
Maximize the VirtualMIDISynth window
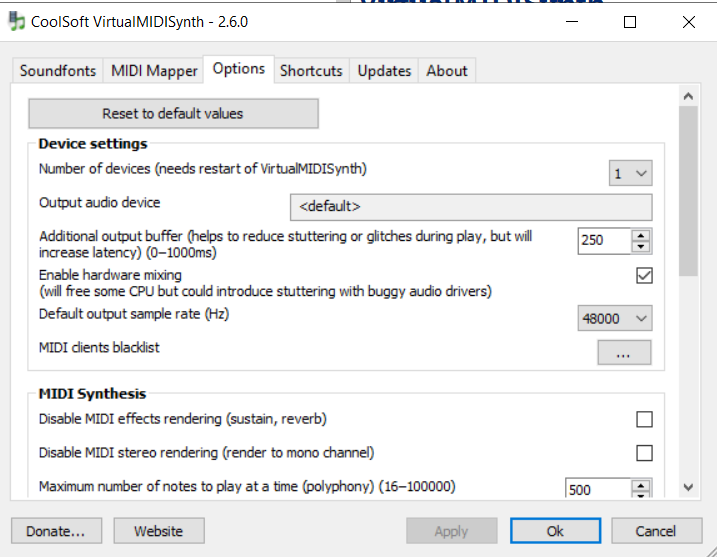pyautogui.click(x=630, y=22)
